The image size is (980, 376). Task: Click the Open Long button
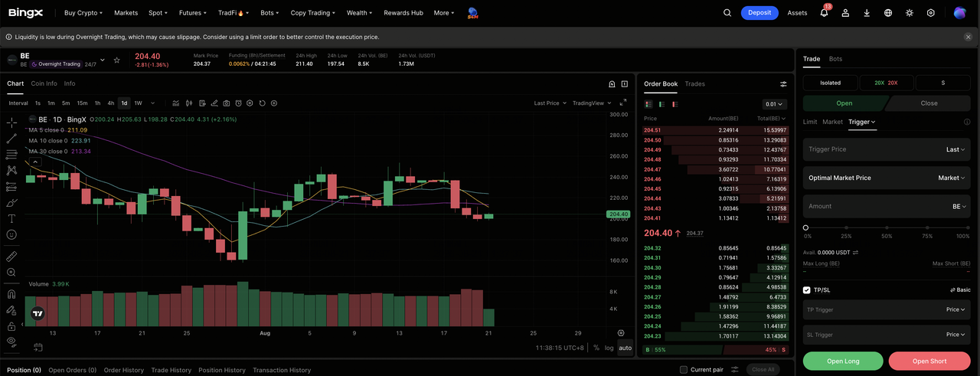[x=843, y=361]
